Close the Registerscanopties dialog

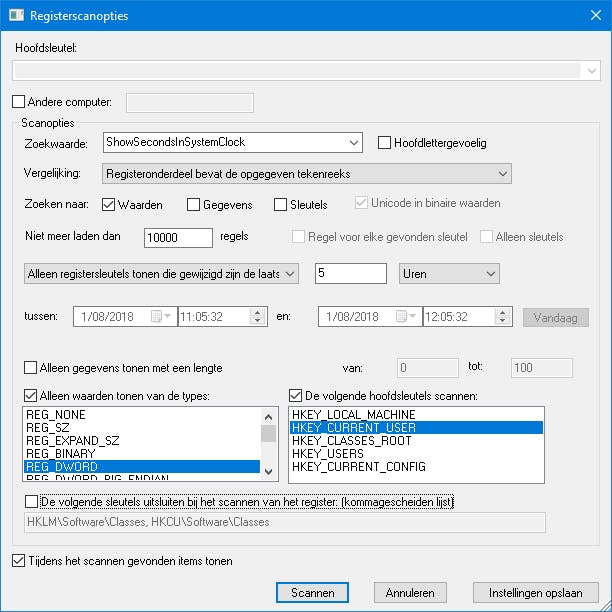pos(596,16)
